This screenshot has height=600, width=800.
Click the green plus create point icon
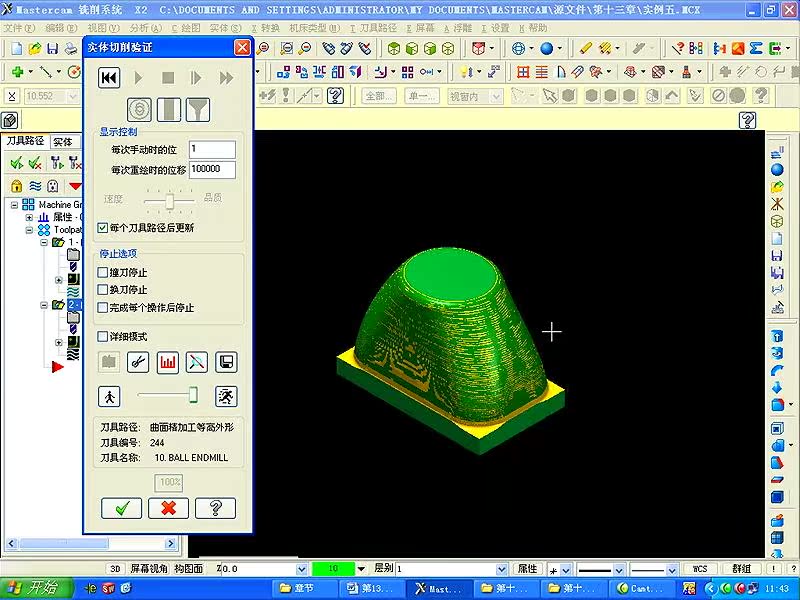coord(18,72)
